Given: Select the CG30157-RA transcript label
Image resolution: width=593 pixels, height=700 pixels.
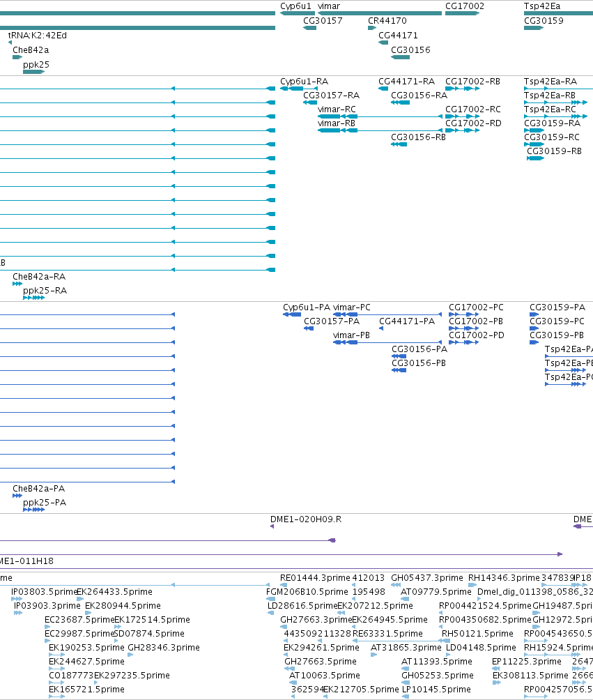Looking at the screenshot, I should click(331, 96).
